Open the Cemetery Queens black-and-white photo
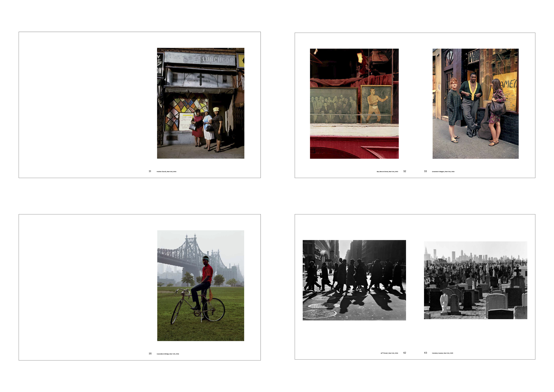Viewport: 554px width, 392px height. [x=475, y=280]
